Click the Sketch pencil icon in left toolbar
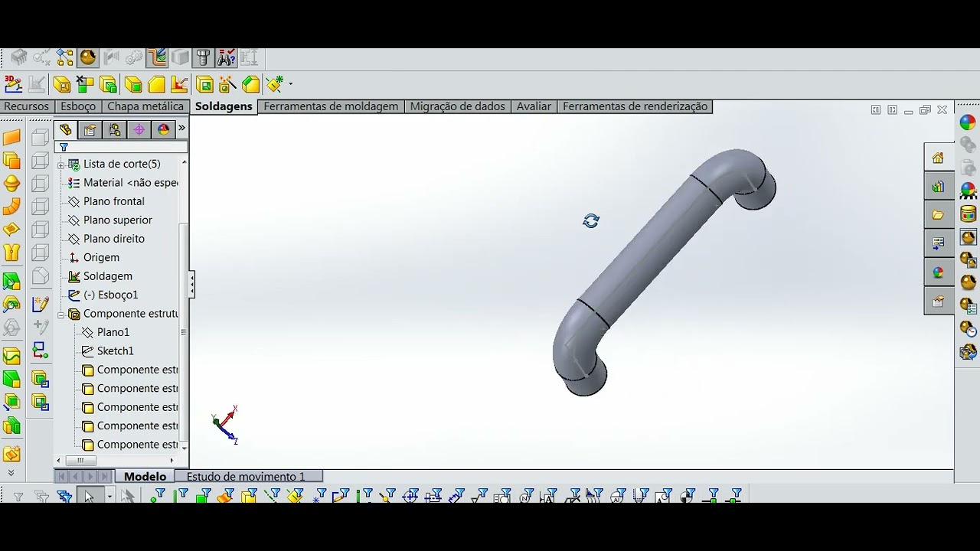Viewport: 980px width, 551px height. click(x=41, y=305)
